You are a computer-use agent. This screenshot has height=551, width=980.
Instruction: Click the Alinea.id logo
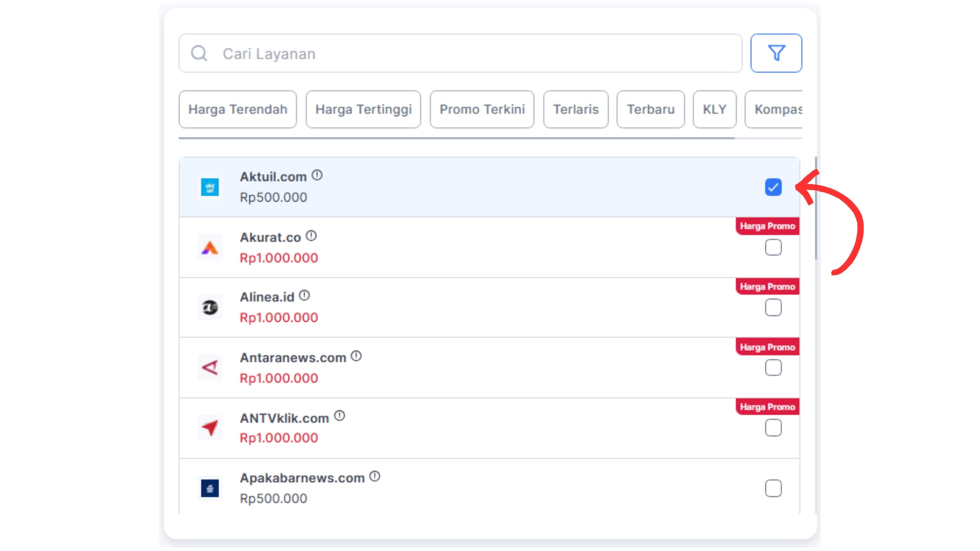point(210,308)
